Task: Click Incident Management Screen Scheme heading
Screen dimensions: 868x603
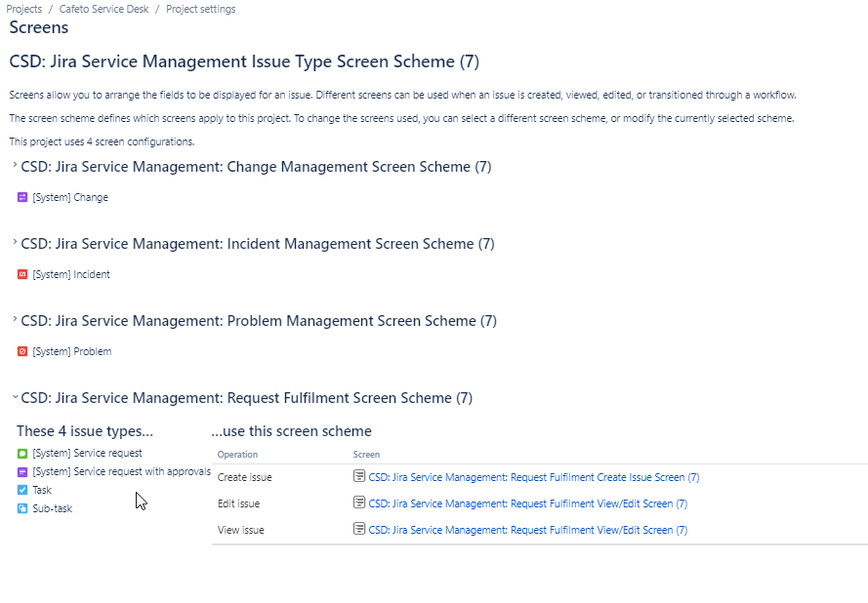Action: [258, 244]
